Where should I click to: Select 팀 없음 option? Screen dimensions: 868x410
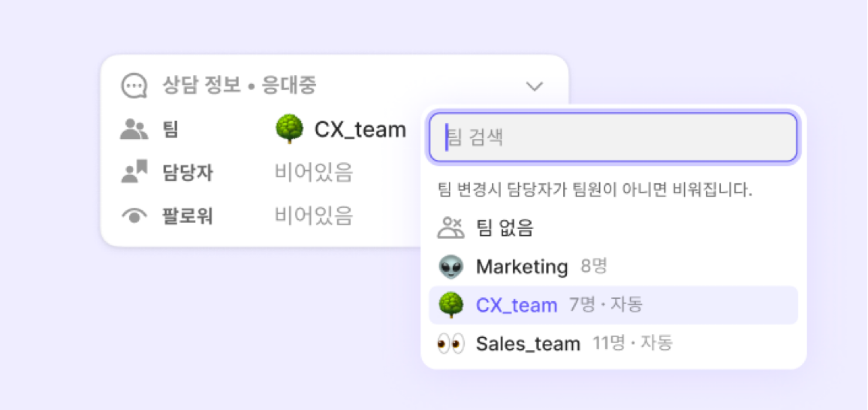coord(505,228)
